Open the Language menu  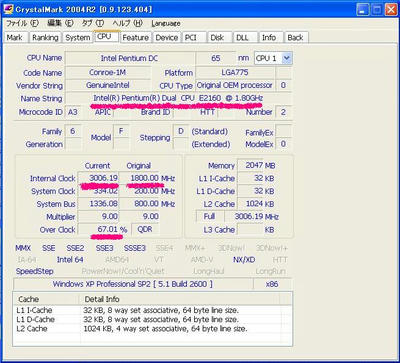166,23
